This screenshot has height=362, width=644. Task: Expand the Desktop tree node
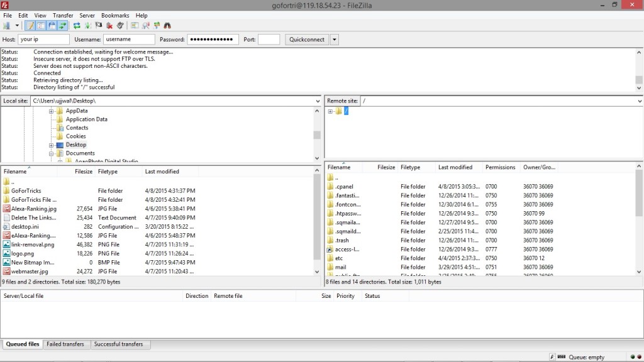click(52, 145)
